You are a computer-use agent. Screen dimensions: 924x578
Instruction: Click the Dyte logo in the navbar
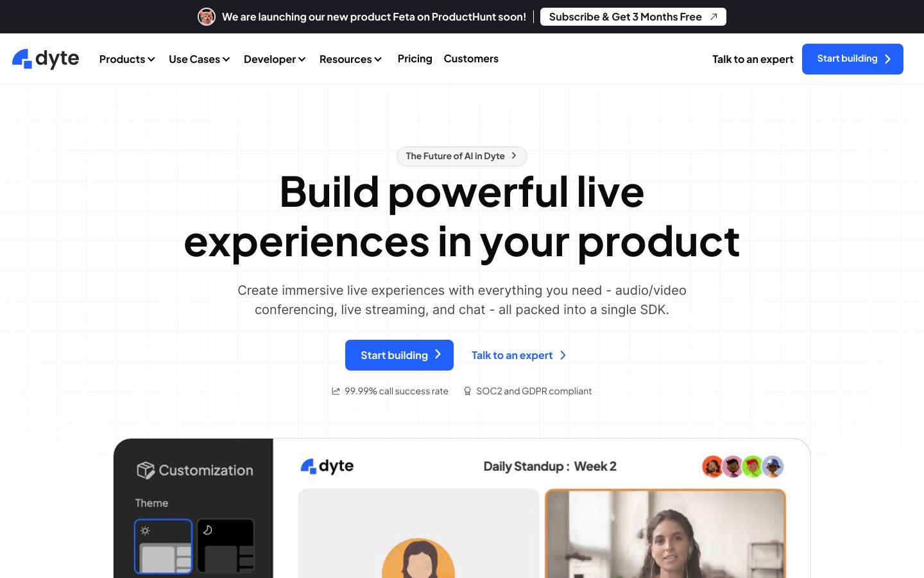[x=46, y=59]
